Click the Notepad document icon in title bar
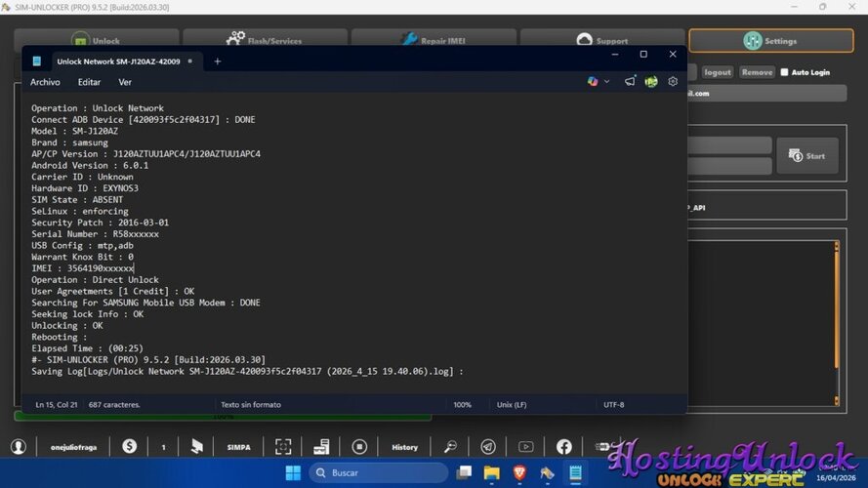Image resolution: width=868 pixels, height=488 pixels. (x=36, y=61)
